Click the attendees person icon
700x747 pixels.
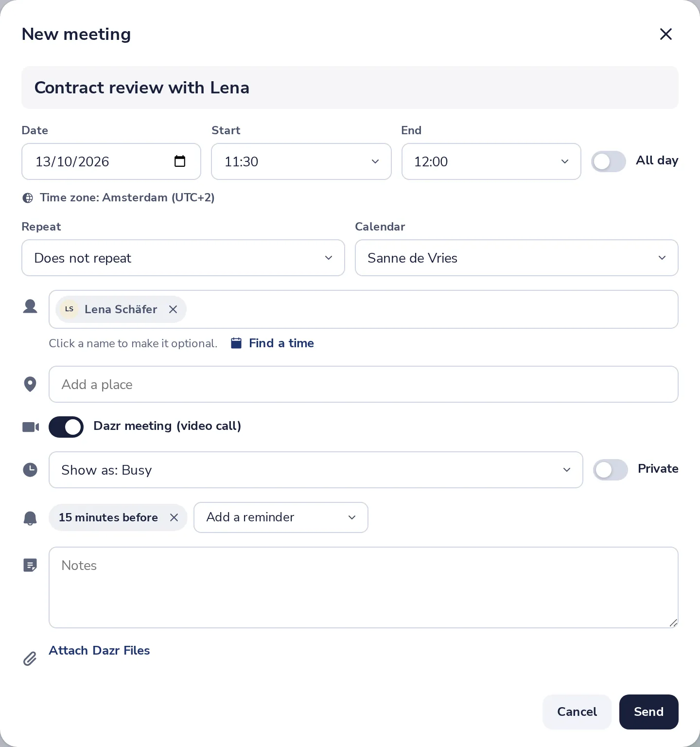30,306
